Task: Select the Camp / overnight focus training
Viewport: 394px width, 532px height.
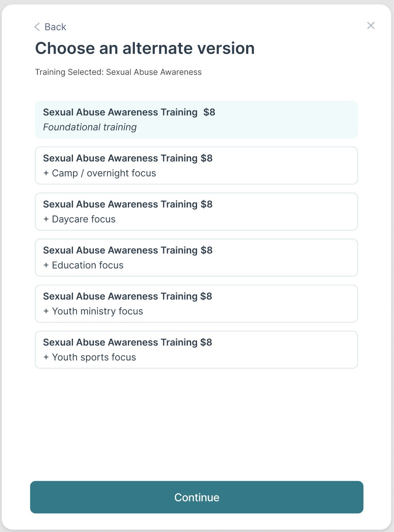Action: coord(196,165)
